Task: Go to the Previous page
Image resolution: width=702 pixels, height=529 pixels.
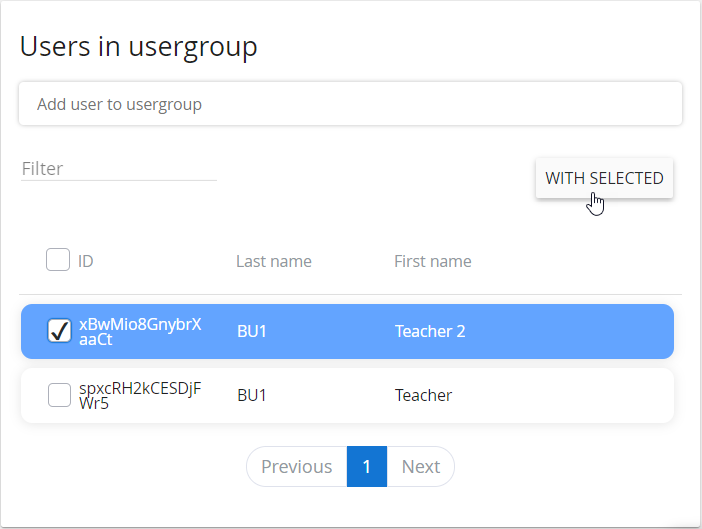Action: click(x=296, y=466)
